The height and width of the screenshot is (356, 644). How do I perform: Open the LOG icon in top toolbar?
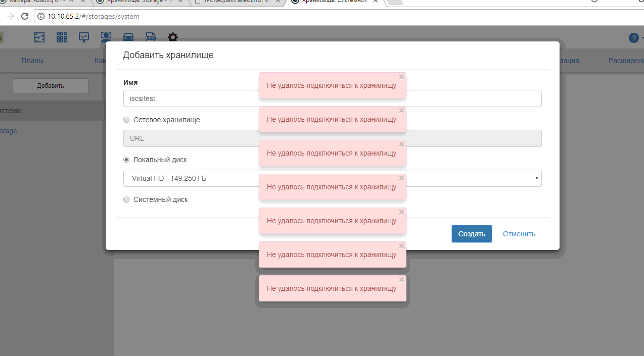coord(151,37)
